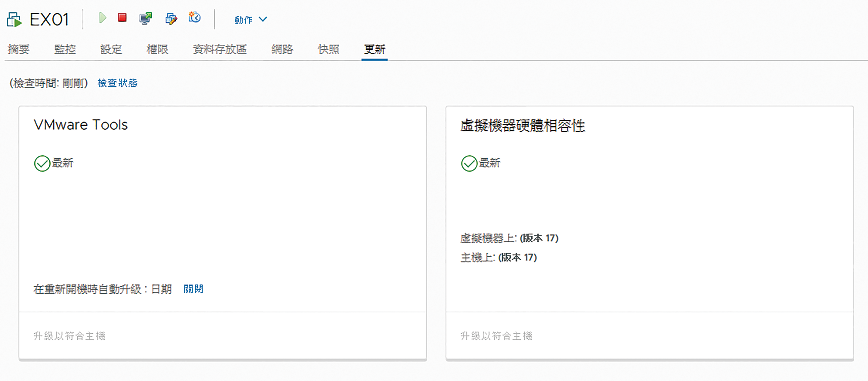Power off the VM with red stop icon

[122, 18]
